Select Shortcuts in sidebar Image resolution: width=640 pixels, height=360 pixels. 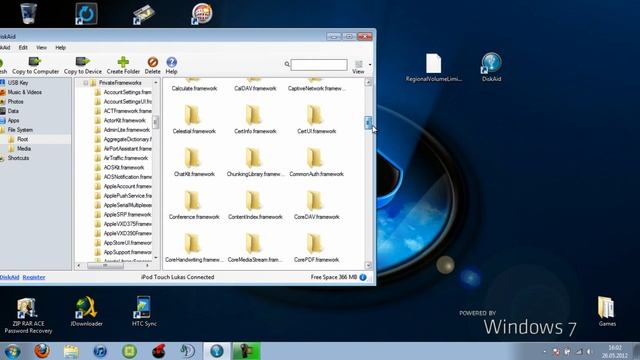pos(18,158)
